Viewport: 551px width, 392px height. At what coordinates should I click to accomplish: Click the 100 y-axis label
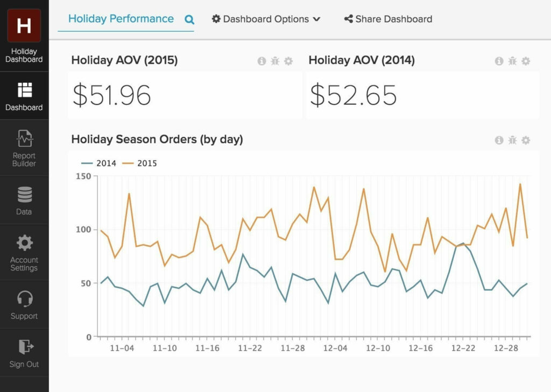tap(83, 230)
